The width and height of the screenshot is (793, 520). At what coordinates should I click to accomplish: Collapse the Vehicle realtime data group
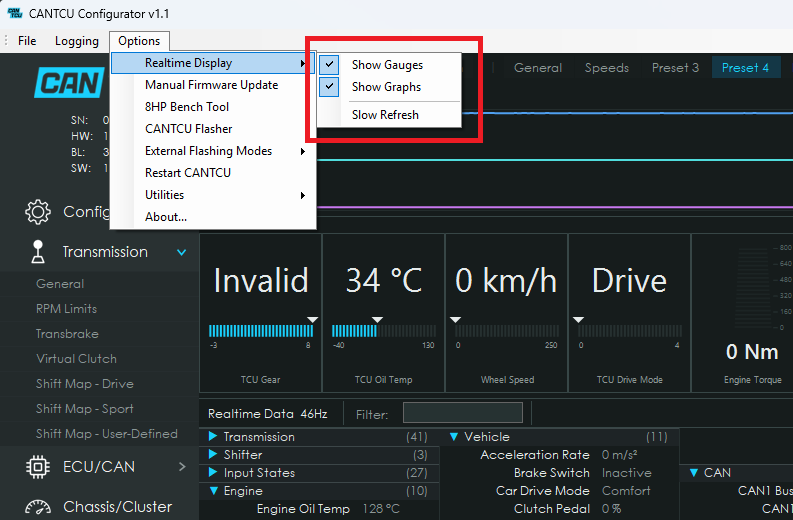tap(454, 437)
